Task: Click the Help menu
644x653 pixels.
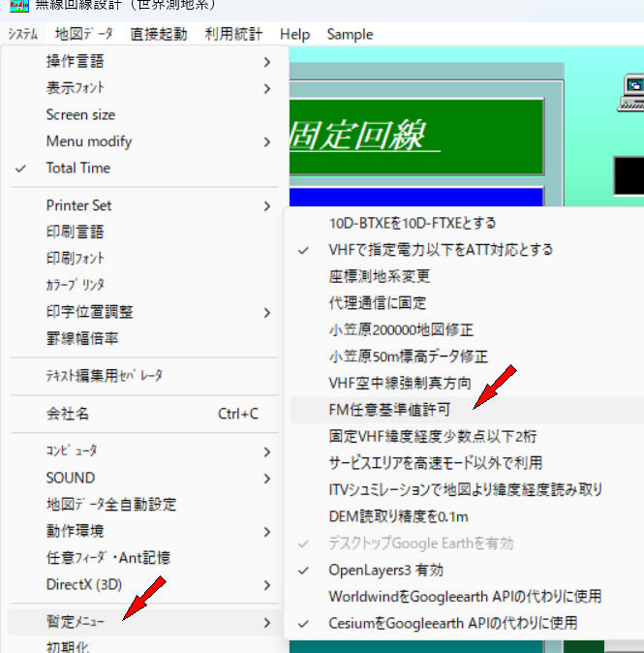Action: [294, 34]
